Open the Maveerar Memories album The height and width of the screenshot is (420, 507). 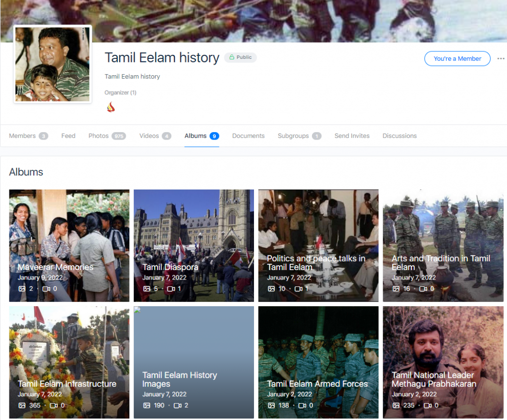click(69, 245)
